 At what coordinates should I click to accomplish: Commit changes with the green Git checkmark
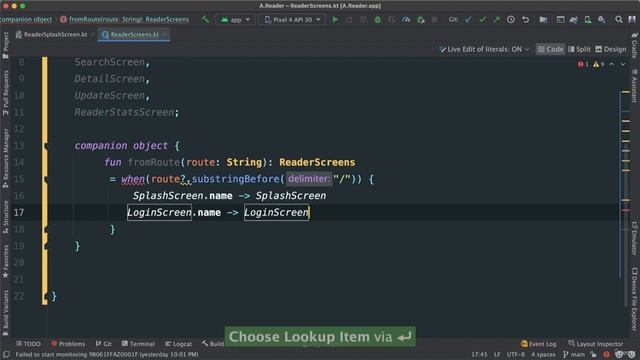click(x=482, y=20)
